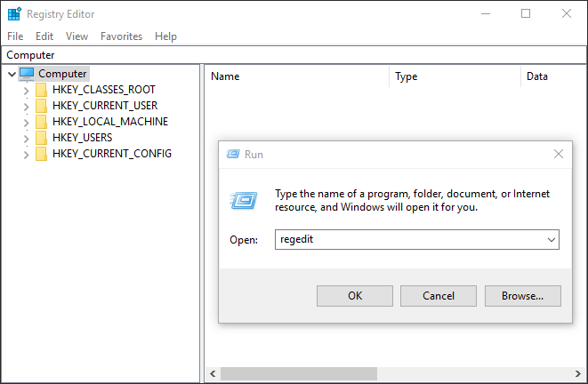
Task: Select the HKEY_LOCAL_MACHINE label
Action: pos(110,122)
